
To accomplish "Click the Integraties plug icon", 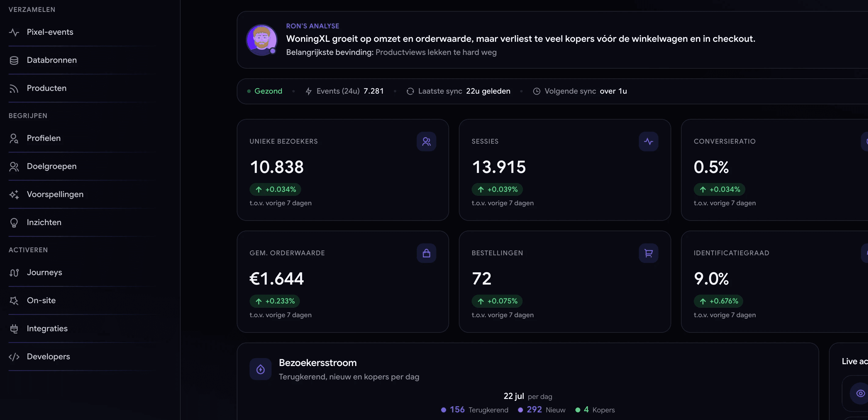I will pos(14,329).
